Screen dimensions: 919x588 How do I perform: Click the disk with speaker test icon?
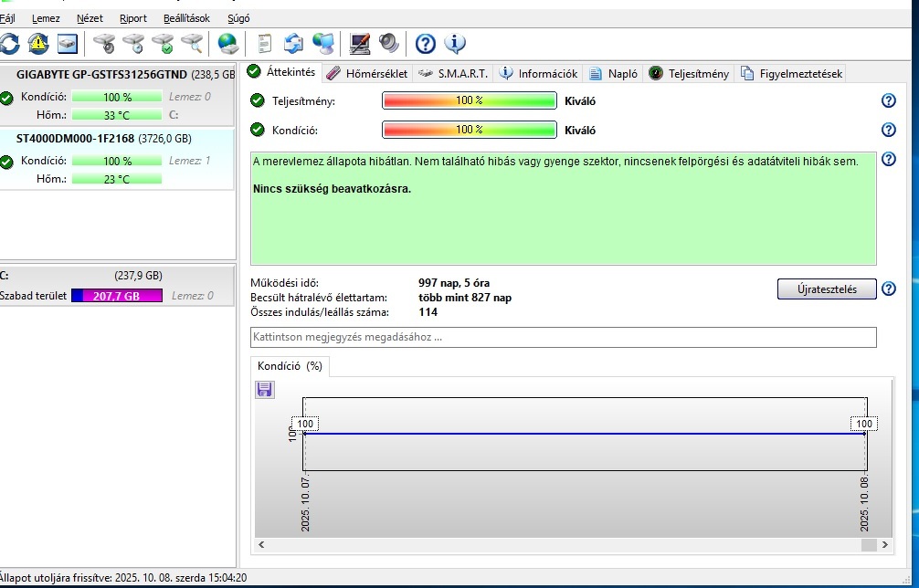pyautogui.click(x=104, y=43)
